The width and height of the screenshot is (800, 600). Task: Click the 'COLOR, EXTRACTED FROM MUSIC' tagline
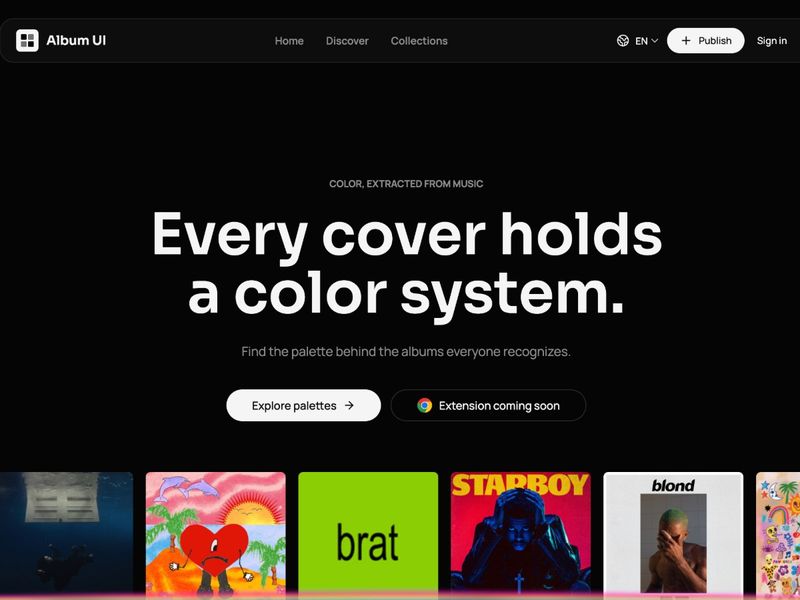(x=406, y=184)
